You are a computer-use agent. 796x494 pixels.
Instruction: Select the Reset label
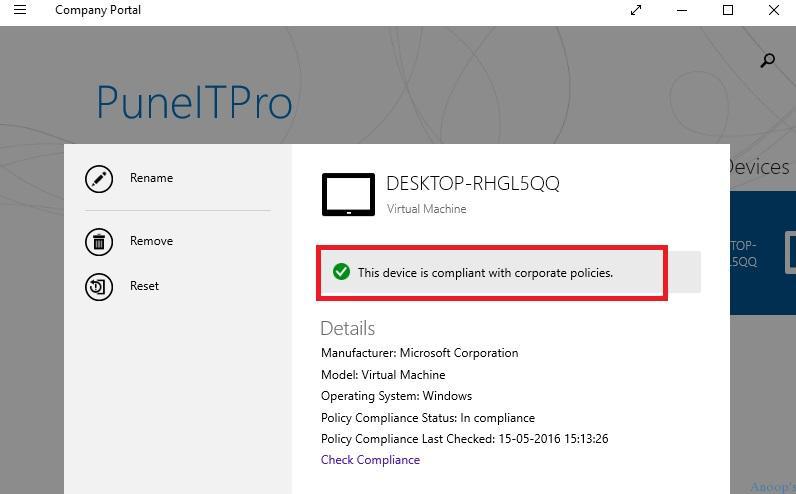144,286
